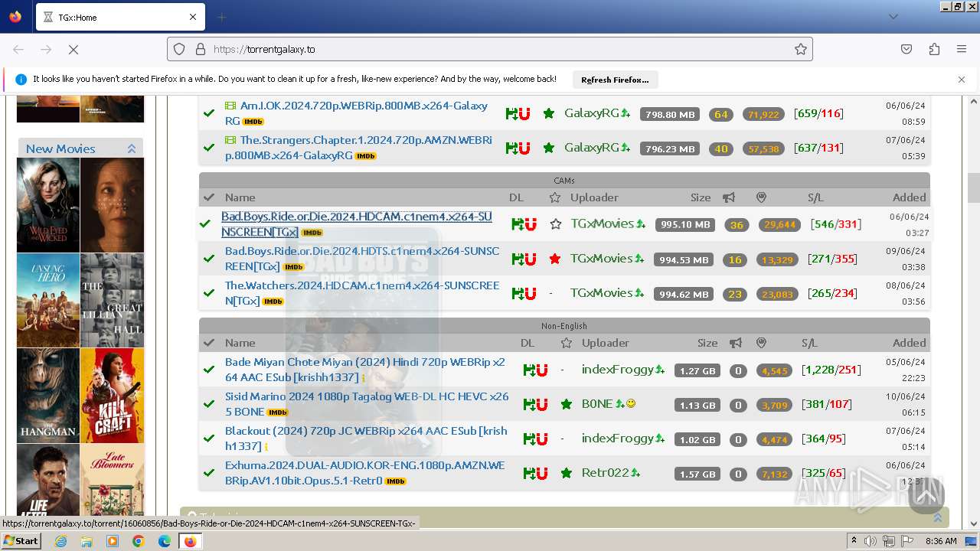This screenshot has height=551, width=980.
Task: Toggle green star on Exhuma row
Action: [x=567, y=473]
